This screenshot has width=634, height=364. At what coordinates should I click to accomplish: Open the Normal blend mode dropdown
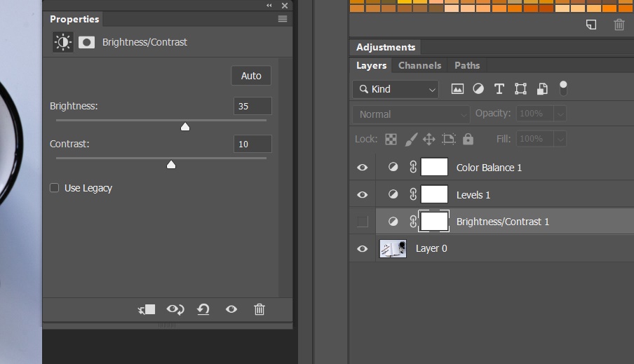[x=411, y=114]
